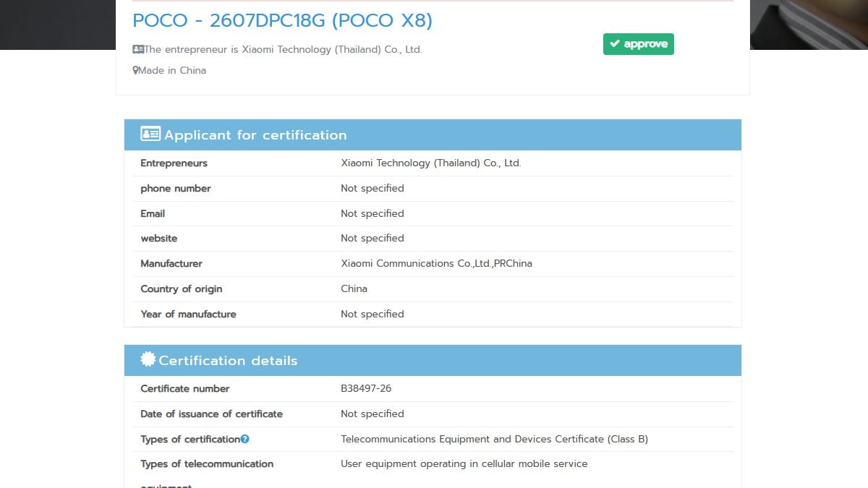Click the 'Country of origin' label
This screenshot has width=868, height=488.
coord(182,288)
